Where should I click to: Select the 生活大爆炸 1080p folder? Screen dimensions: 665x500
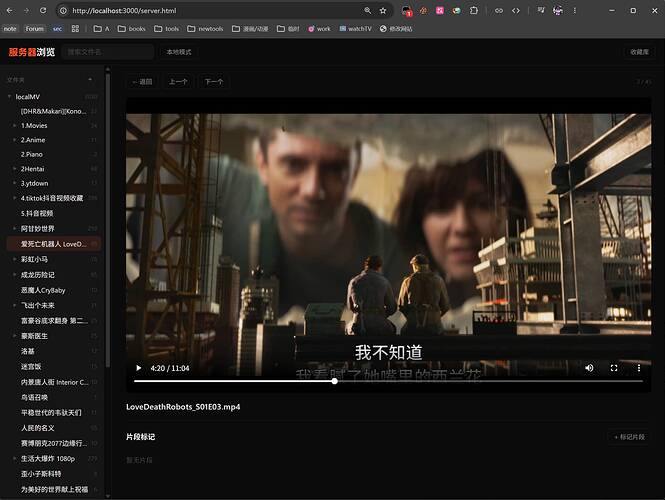(54, 458)
